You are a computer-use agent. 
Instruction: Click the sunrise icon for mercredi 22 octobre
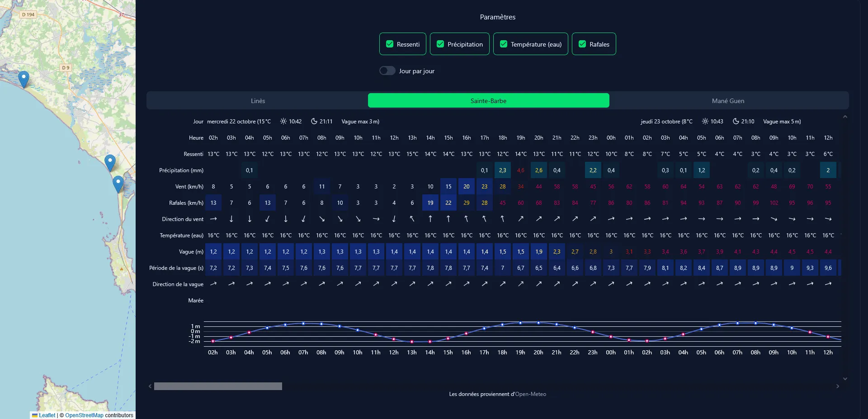click(283, 122)
